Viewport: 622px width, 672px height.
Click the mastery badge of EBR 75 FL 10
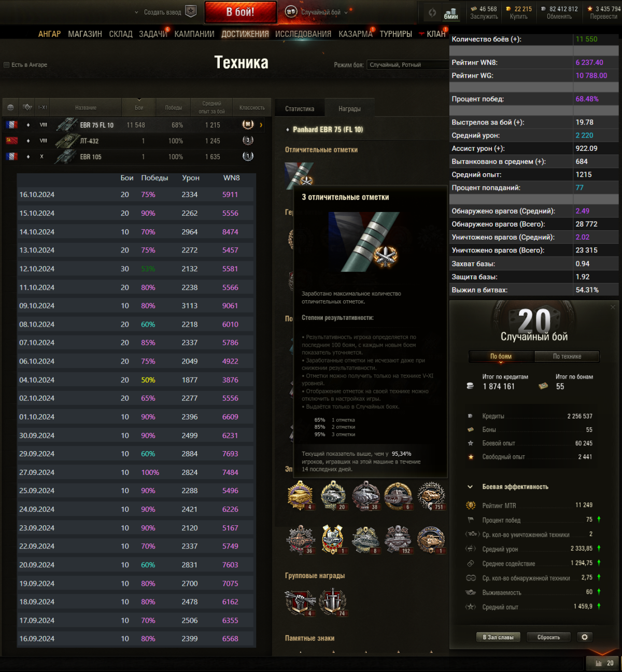(x=248, y=125)
